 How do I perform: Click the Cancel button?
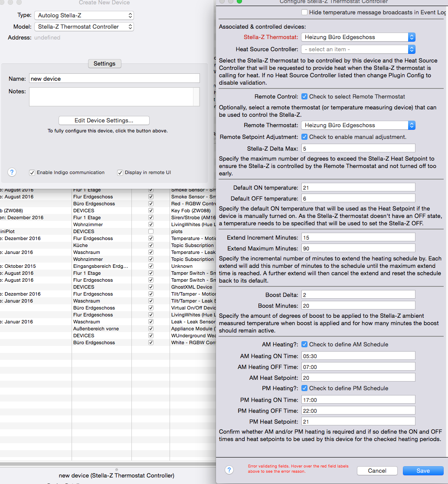click(x=377, y=471)
